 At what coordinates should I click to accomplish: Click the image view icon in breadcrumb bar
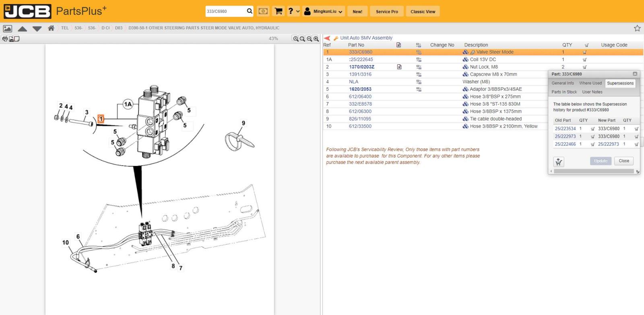pos(8,28)
